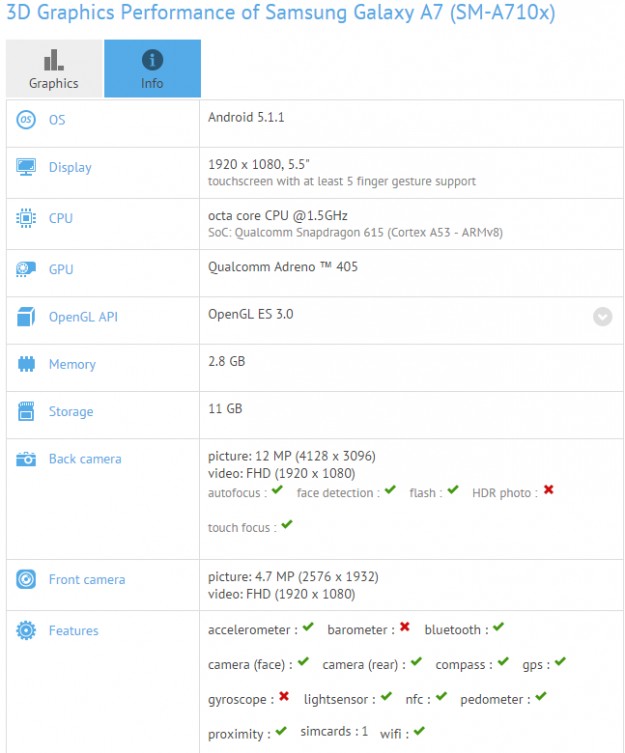This screenshot has height=753, width=625.
Task: Click the Memory chip icon
Action: click(x=26, y=365)
